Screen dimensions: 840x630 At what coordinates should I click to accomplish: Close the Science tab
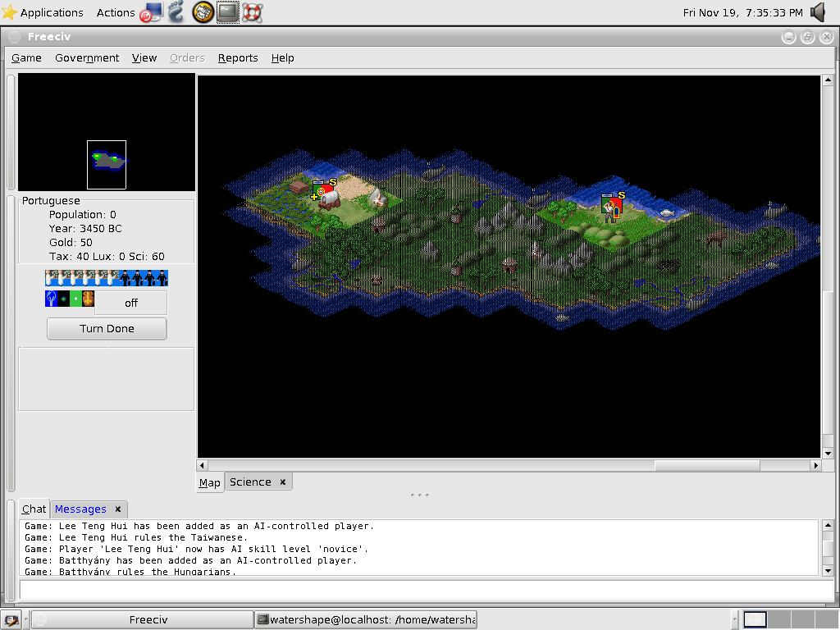coord(283,482)
